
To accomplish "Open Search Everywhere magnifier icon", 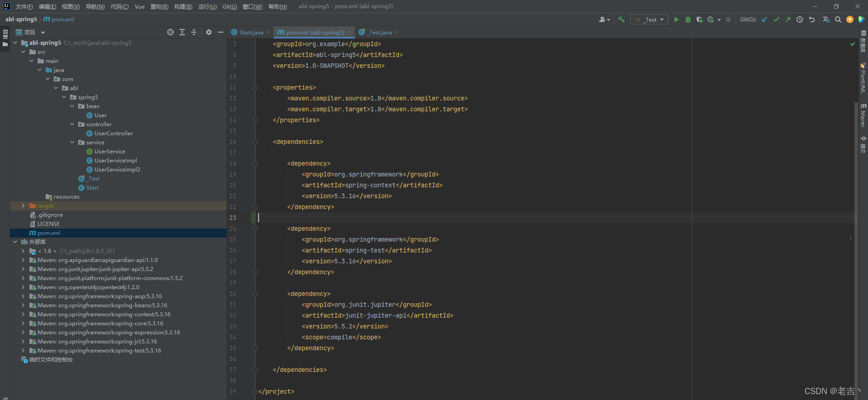I will [838, 19].
